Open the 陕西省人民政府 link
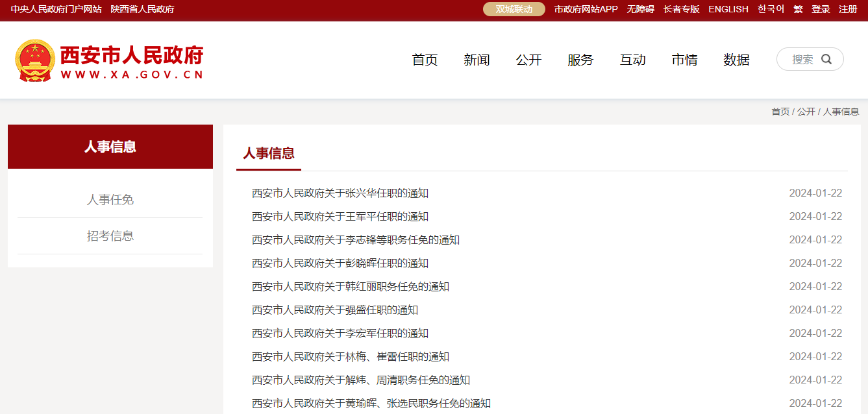868x414 pixels. [x=142, y=9]
